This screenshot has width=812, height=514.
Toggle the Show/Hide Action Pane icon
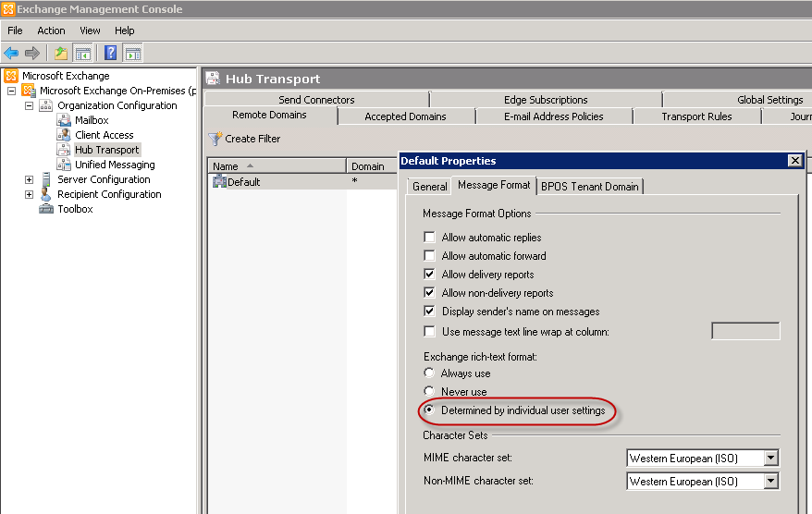click(x=132, y=53)
